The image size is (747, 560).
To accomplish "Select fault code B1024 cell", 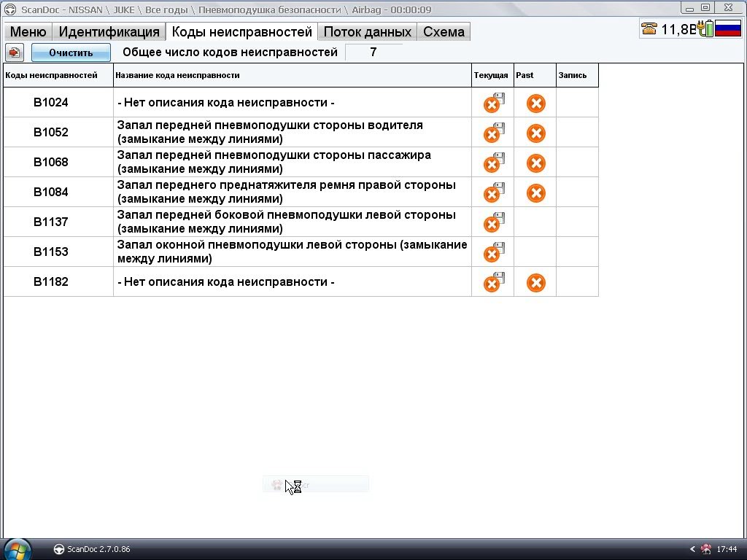I will click(58, 102).
